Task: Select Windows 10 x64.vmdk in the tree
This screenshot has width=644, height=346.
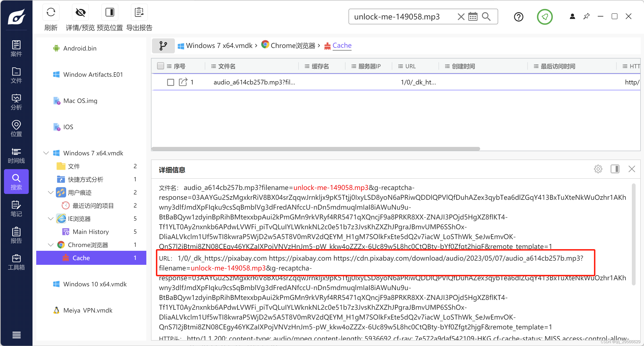Action: [95, 284]
